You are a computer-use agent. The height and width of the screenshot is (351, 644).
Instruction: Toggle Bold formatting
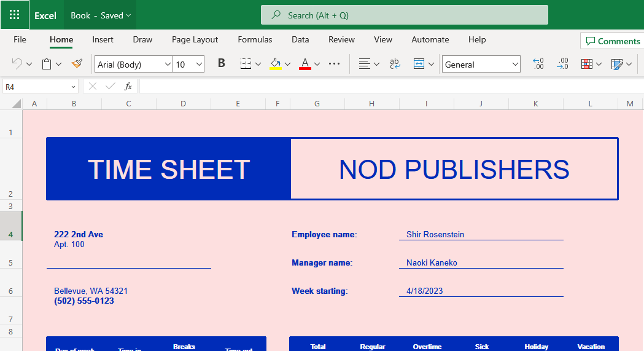point(222,63)
